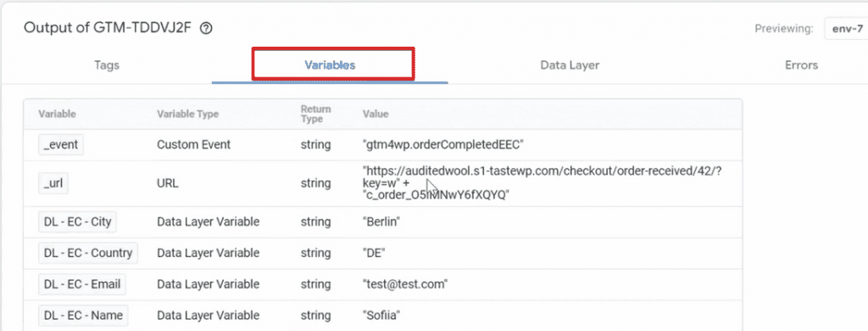Screen dimensions: 868x331
Task: Open the DL - EC - Name variable
Action: click(x=83, y=316)
